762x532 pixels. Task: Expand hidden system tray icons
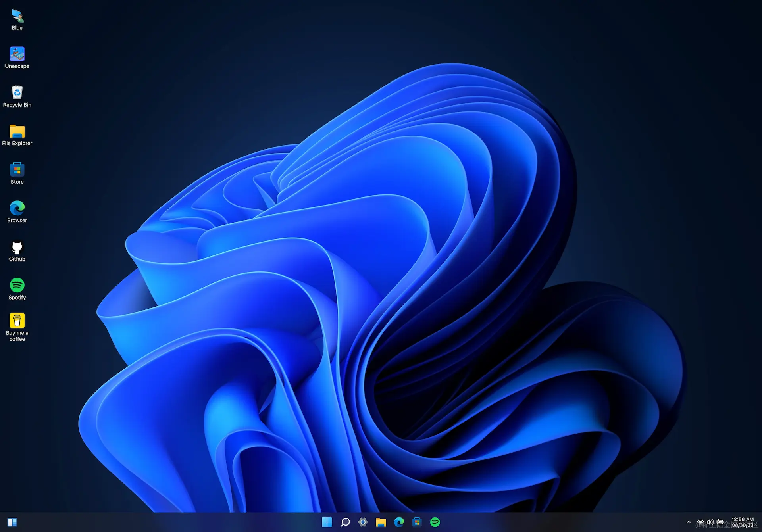point(689,522)
